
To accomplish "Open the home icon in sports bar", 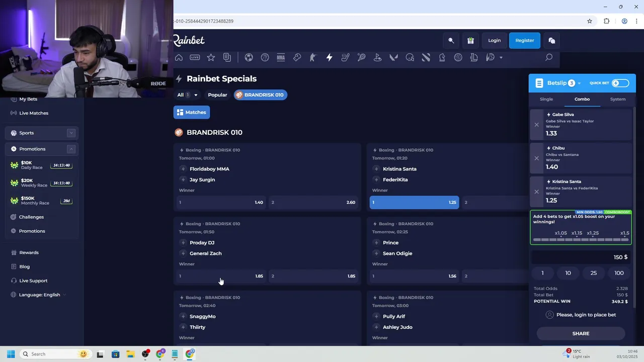I will pyautogui.click(x=179, y=57).
